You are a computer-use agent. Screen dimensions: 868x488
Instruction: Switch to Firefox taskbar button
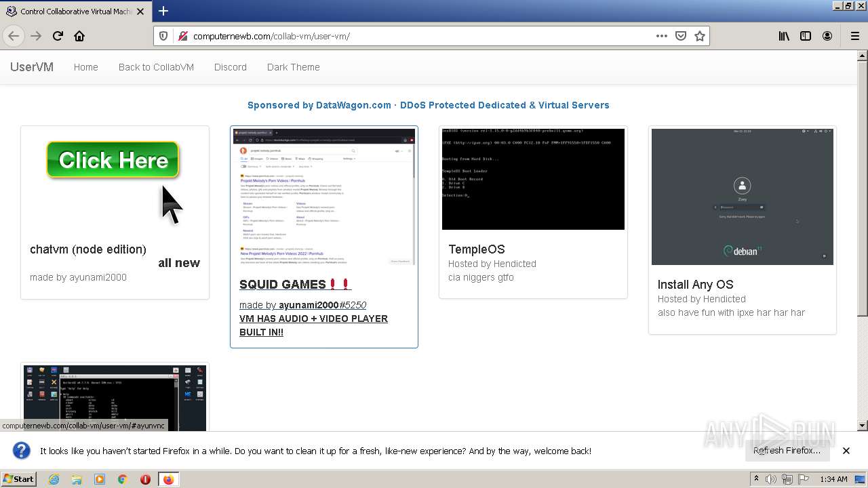point(168,479)
